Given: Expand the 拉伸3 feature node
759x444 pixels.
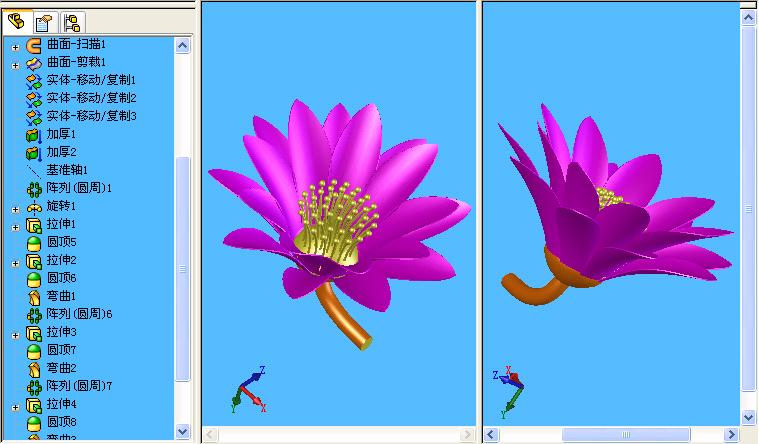Looking at the screenshot, I should click(15, 335).
